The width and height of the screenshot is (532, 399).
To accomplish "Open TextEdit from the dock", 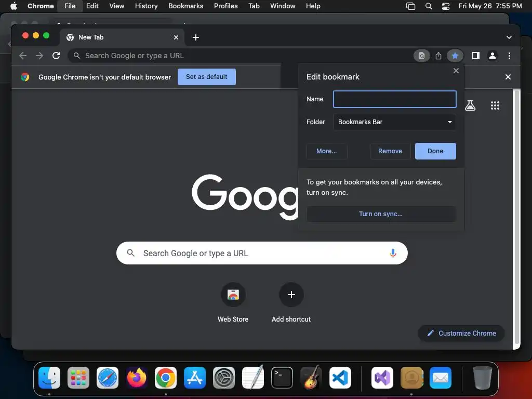I will 253,377.
